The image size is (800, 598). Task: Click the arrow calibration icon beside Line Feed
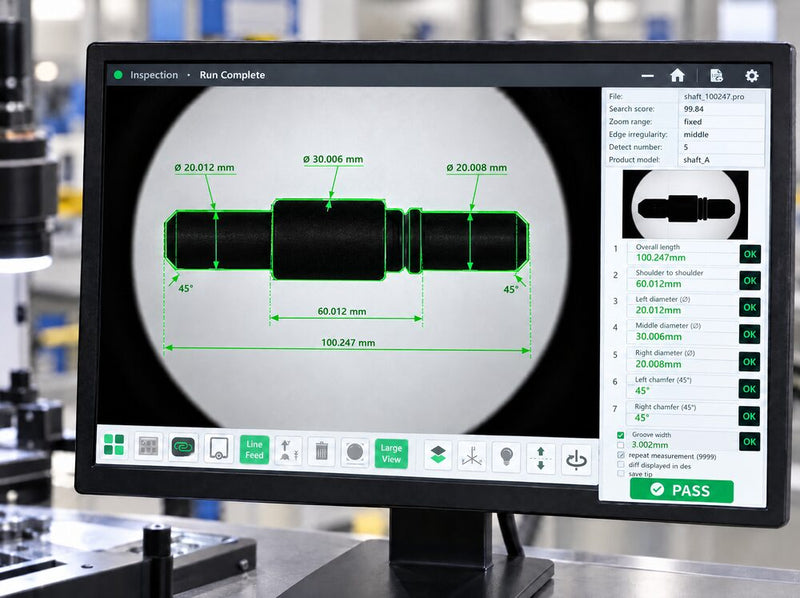click(289, 451)
